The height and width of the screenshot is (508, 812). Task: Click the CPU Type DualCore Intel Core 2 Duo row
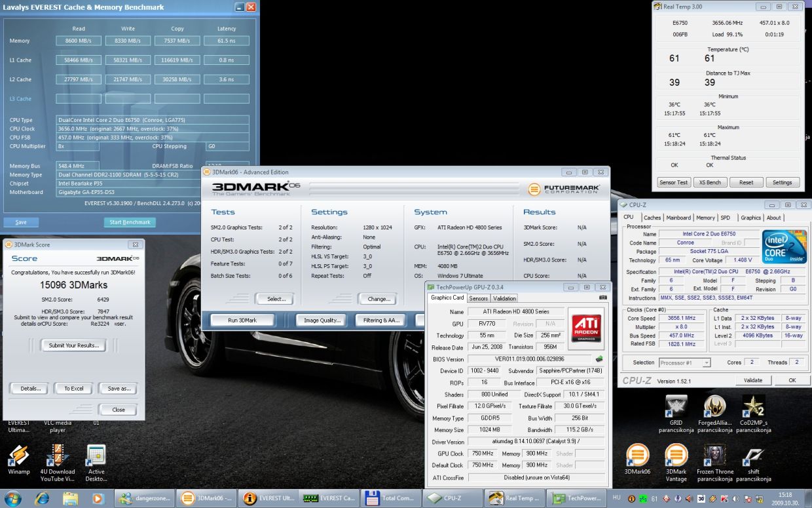[x=153, y=120]
